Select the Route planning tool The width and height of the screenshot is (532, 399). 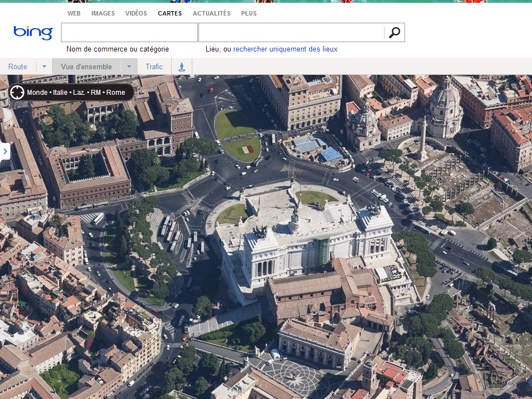[17, 66]
